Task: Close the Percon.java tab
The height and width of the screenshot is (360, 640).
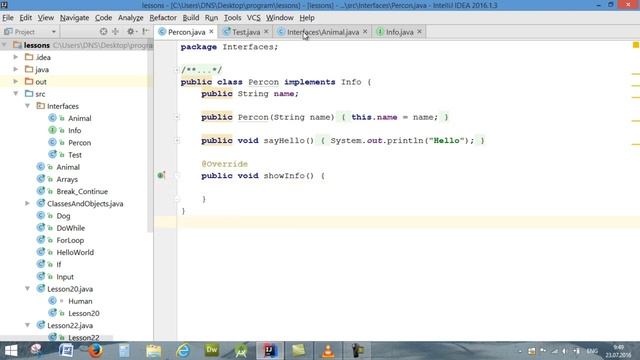Action: click(x=211, y=31)
